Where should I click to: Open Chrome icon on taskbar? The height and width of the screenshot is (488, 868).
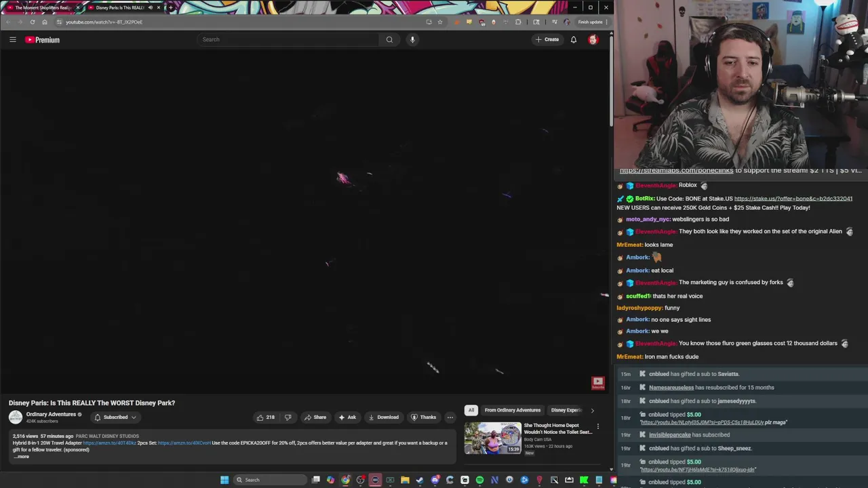[345, 480]
